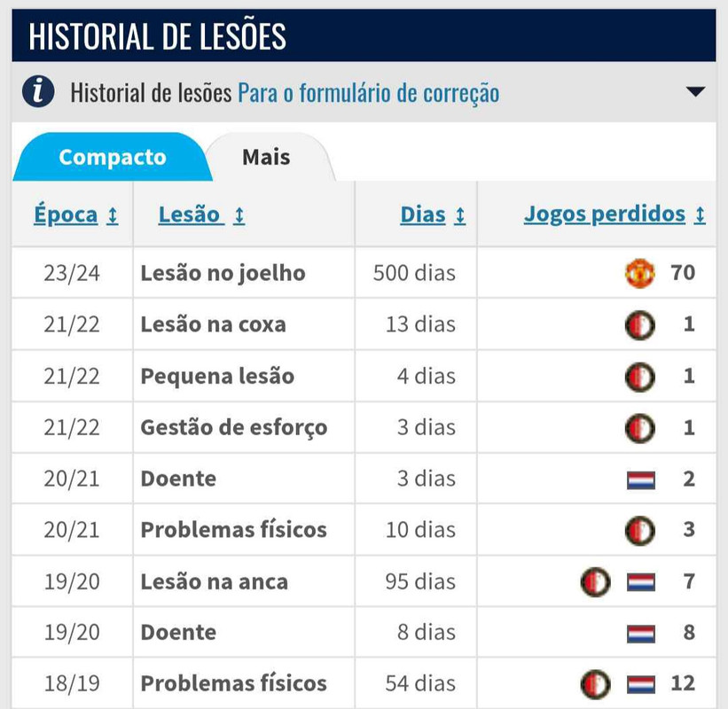This screenshot has width=728, height=709.
Task: Click the Feyenoord crest in Gestão de esforço row
Action: pos(640,428)
